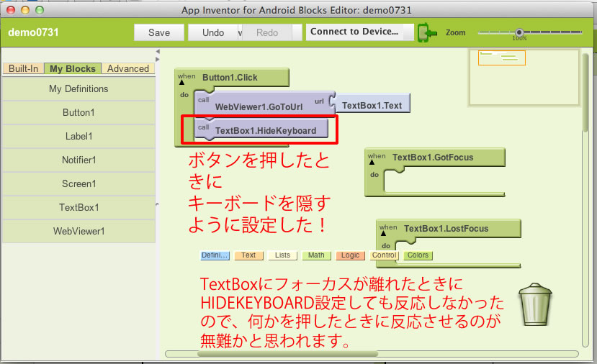Open My Definitions drawer

[x=78, y=88]
